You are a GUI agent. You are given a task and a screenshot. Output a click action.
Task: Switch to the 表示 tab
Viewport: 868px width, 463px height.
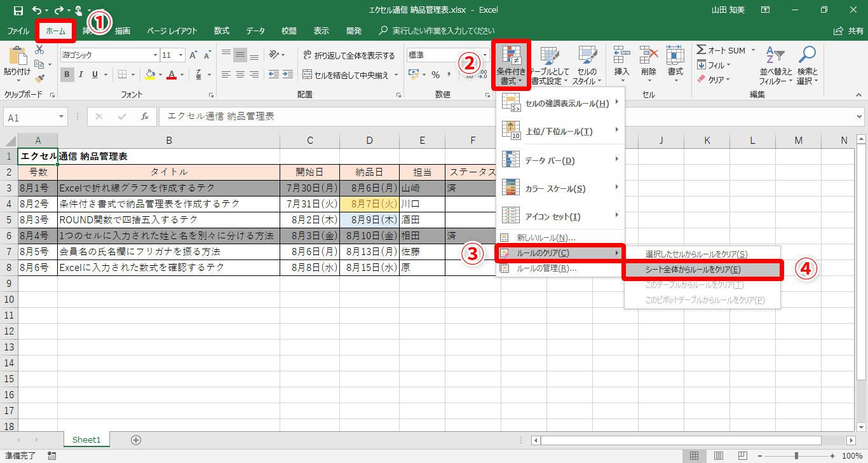click(x=322, y=31)
